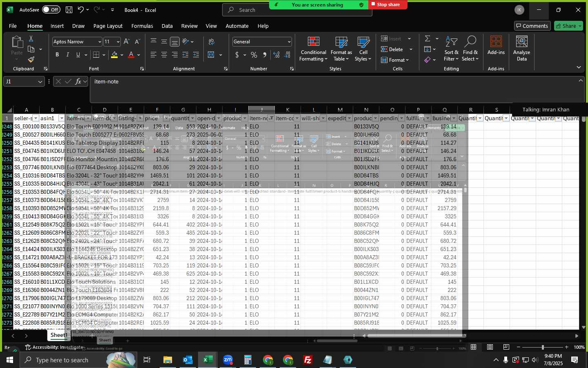
Task: Switch to the Review tab
Action: [x=189, y=26]
